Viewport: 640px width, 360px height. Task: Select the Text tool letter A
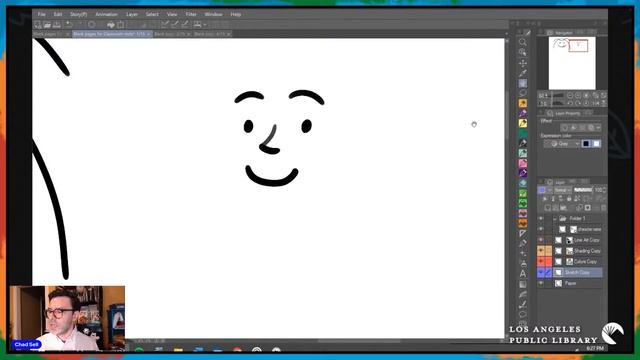(x=522, y=273)
